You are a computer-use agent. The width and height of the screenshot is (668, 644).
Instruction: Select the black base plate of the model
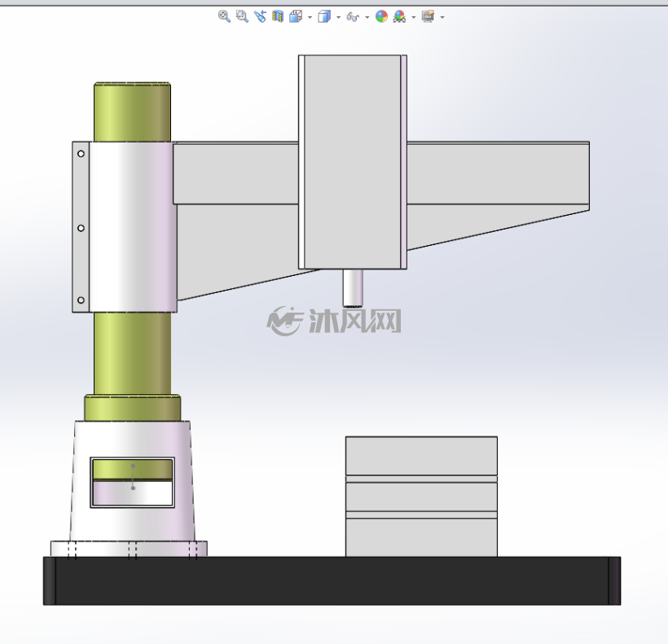click(332, 580)
